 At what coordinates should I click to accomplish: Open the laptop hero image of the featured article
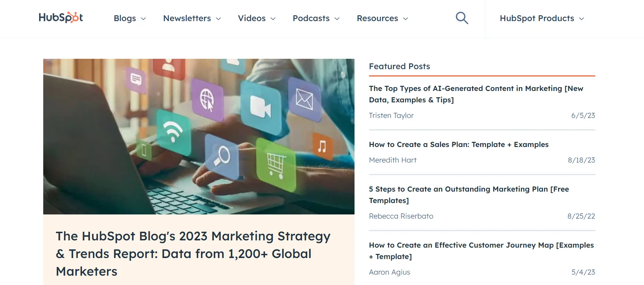199,137
